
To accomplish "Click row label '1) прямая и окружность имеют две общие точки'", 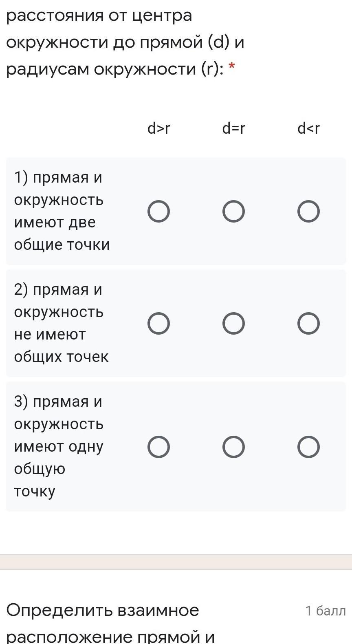I will 62,211.
